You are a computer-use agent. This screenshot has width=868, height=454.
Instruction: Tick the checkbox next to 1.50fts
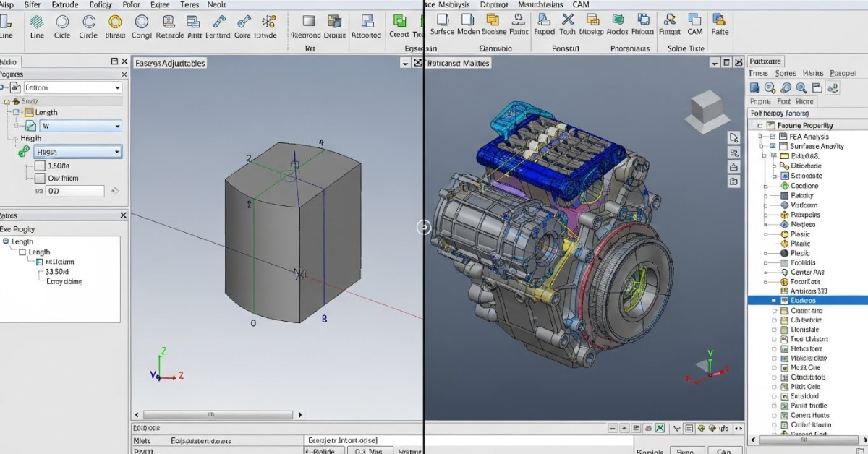pyautogui.click(x=40, y=166)
